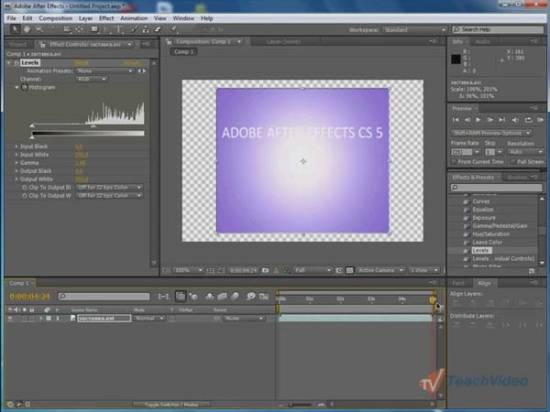Click the current time indicator marker
Viewport: 550px width, 412px height.
click(x=432, y=300)
